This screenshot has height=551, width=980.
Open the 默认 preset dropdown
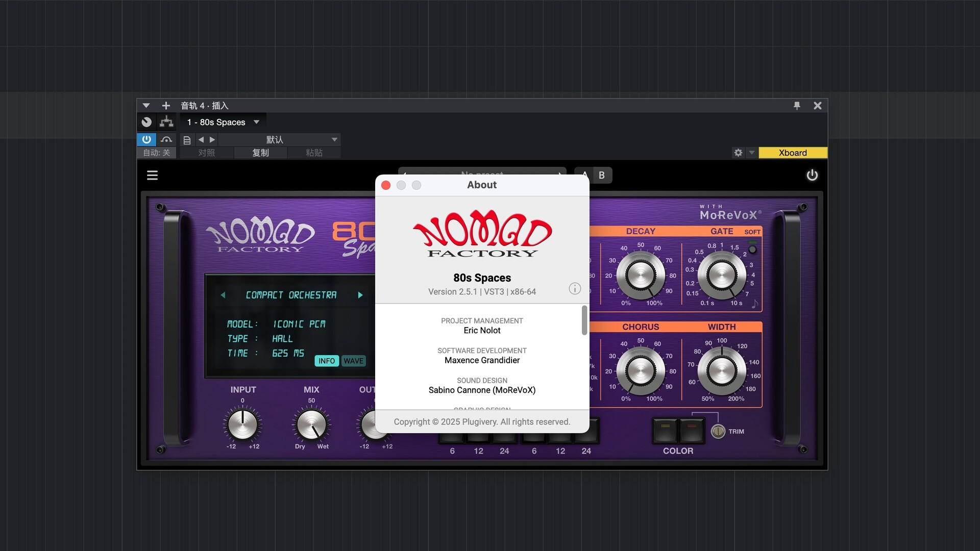pyautogui.click(x=334, y=140)
